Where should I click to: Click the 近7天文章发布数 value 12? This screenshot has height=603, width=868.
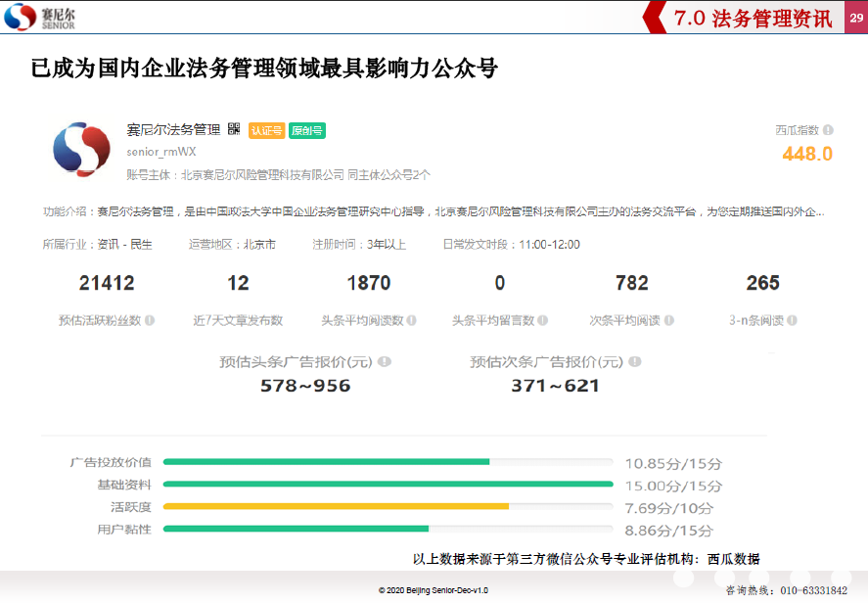(238, 283)
